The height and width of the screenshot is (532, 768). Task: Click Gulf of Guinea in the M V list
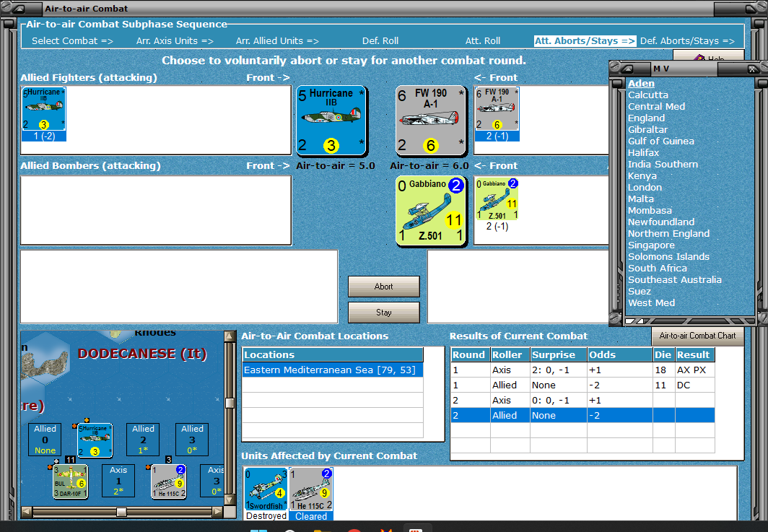(x=660, y=141)
